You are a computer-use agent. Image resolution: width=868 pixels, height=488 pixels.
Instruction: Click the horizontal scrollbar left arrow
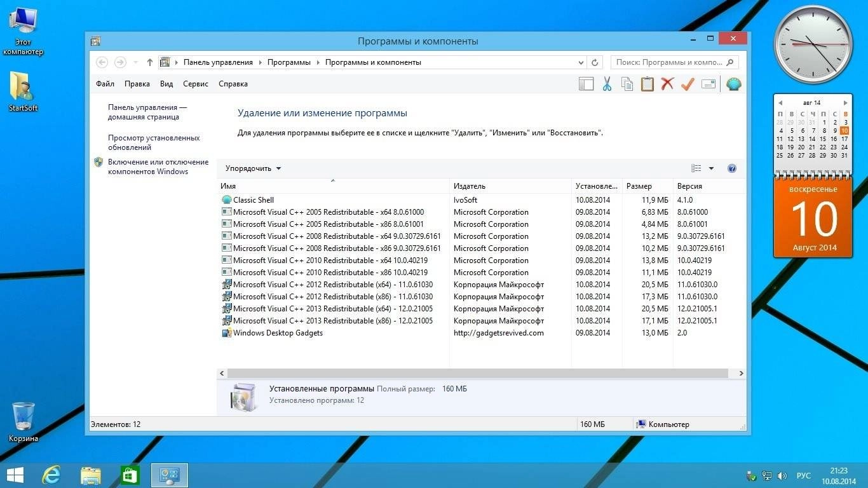point(222,374)
